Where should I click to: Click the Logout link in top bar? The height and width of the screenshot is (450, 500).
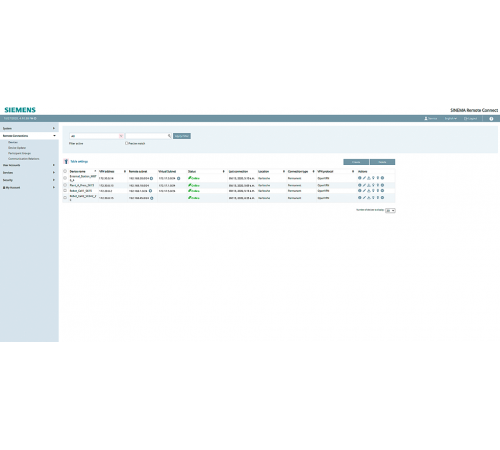coord(470,119)
